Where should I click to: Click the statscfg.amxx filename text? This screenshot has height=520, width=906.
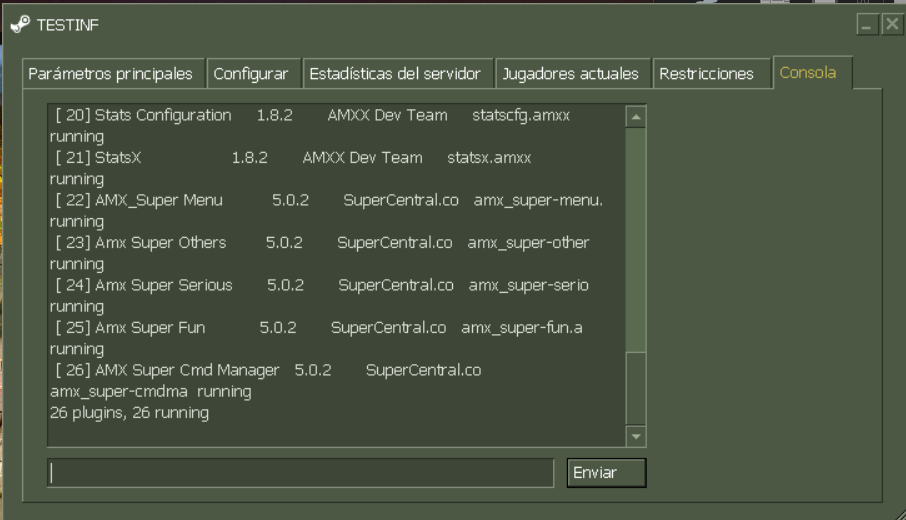521,115
